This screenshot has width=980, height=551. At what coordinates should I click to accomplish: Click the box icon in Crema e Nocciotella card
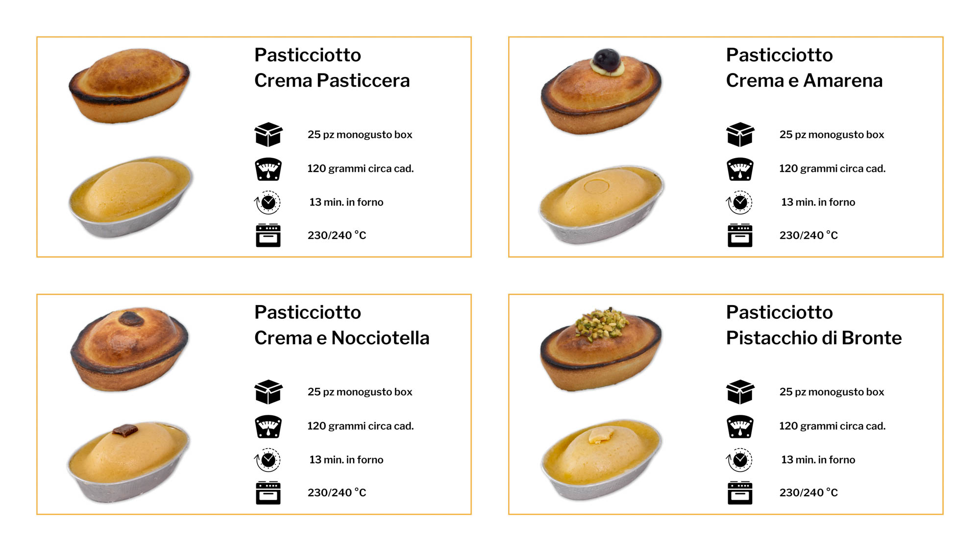(x=268, y=392)
